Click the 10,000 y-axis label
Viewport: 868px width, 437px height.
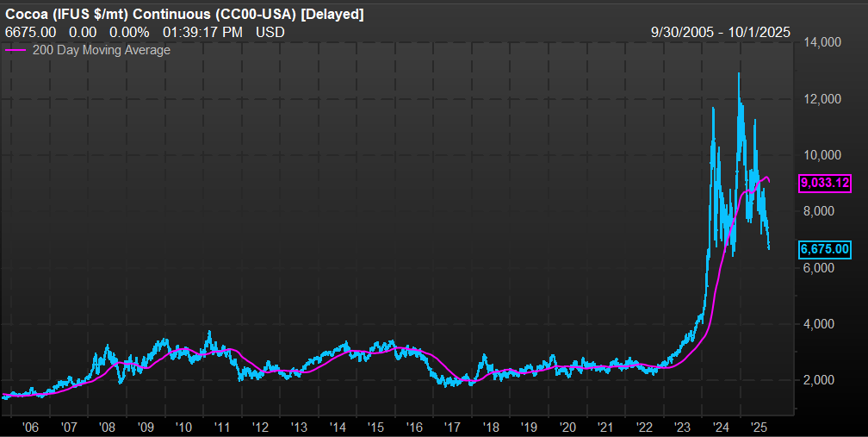point(821,155)
